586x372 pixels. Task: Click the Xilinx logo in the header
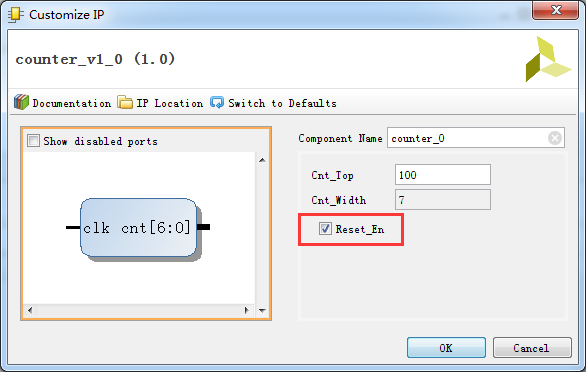click(548, 59)
